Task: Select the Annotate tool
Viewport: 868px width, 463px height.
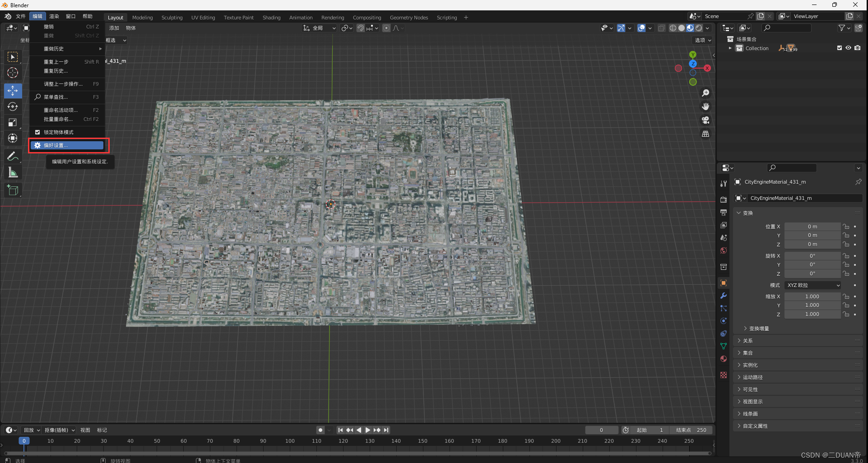Action: pos(13,156)
